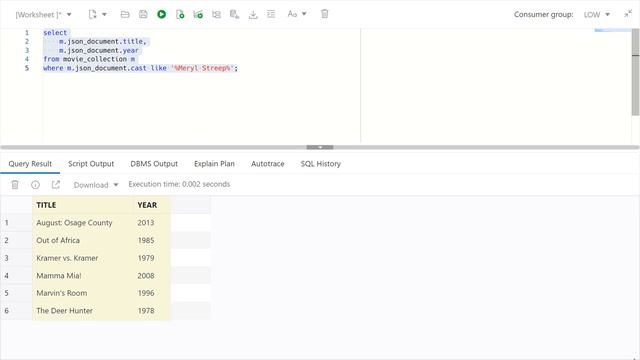
Task: Click the Autotrace toolbar icon
Action: (216, 14)
